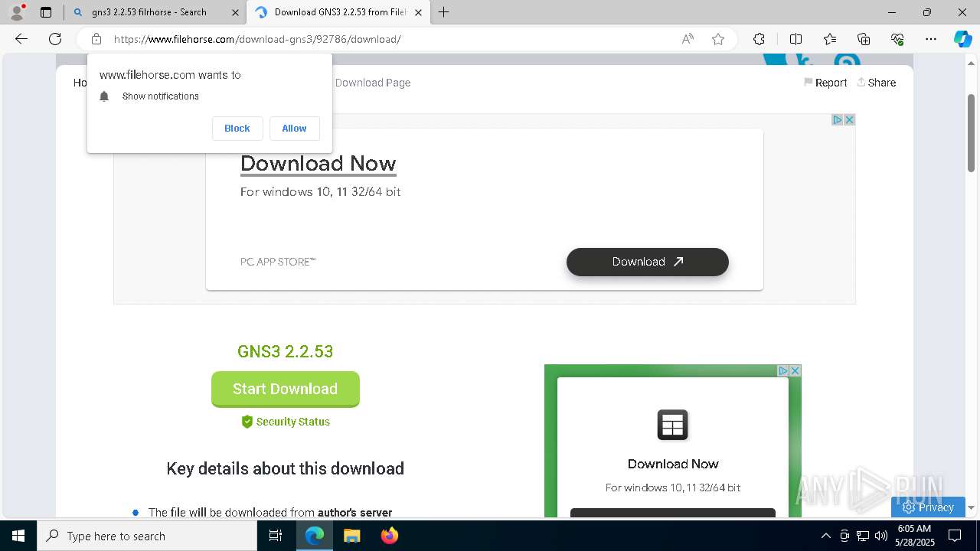Screen dimensions: 980x551
Task: Close the top banner ad
Action: click(849, 120)
